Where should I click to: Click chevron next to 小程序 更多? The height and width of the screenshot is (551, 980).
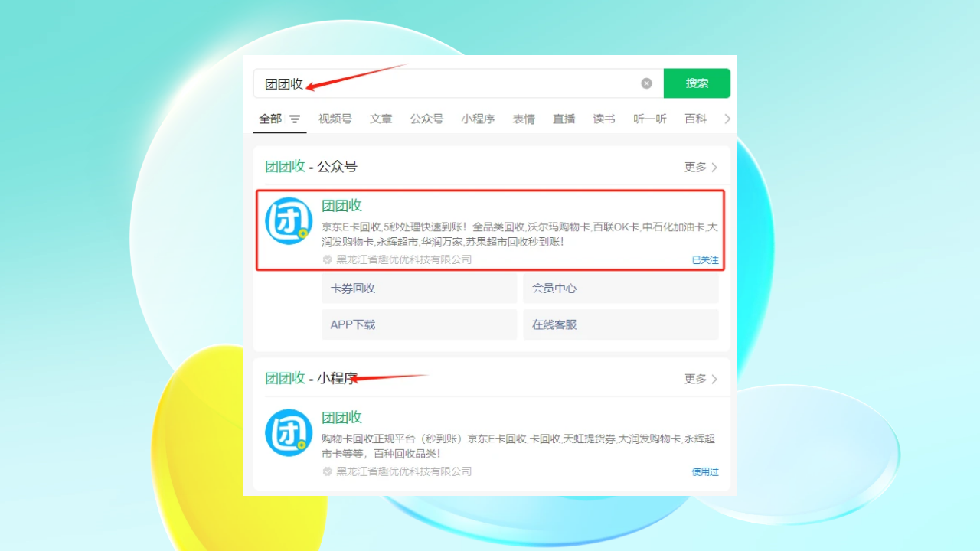714,379
